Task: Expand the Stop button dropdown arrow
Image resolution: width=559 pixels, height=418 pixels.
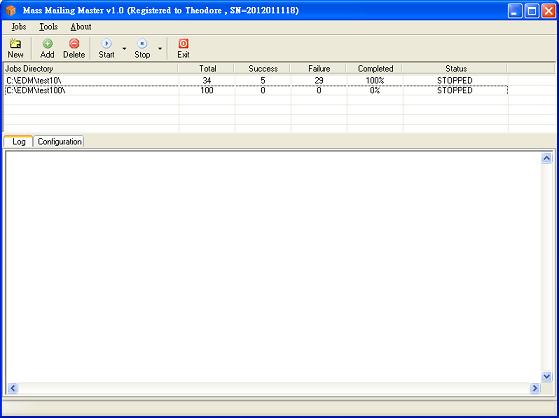Action: pyautogui.click(x=160, y=49)
